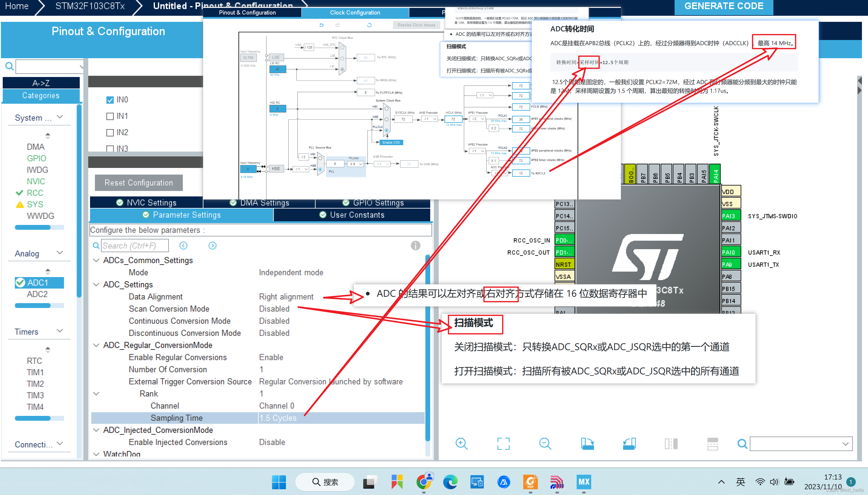This screenshot has width=868, height=495.
Task: Uncheck the IN0 channel checkbox
Action: click(110, 100)
